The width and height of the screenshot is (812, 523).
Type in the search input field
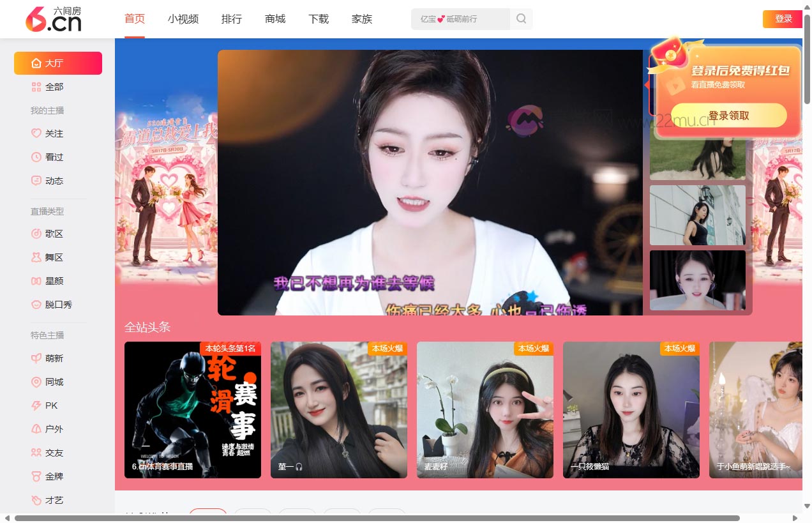pos(461,19)
